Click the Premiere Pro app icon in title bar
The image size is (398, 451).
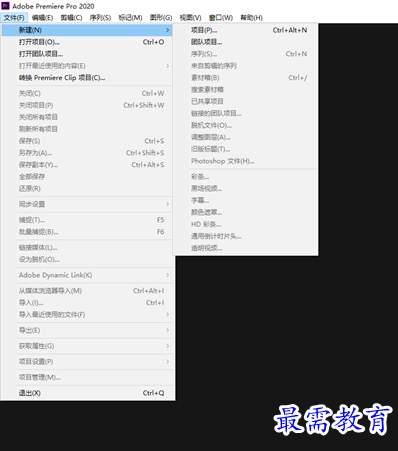point(5,6)
